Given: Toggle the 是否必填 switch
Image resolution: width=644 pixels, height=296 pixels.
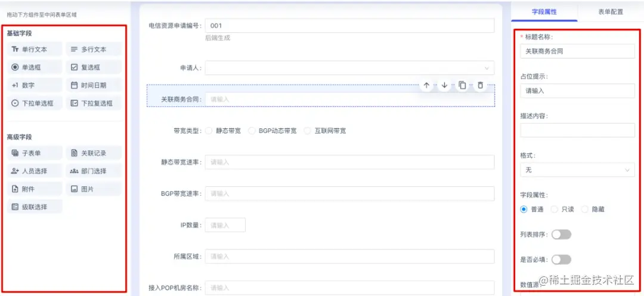Looking at the screenshot, I should tap(561, 260).
